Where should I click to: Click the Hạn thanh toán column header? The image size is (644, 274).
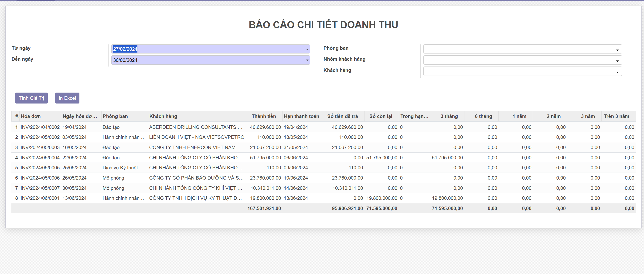pos(301,116)
